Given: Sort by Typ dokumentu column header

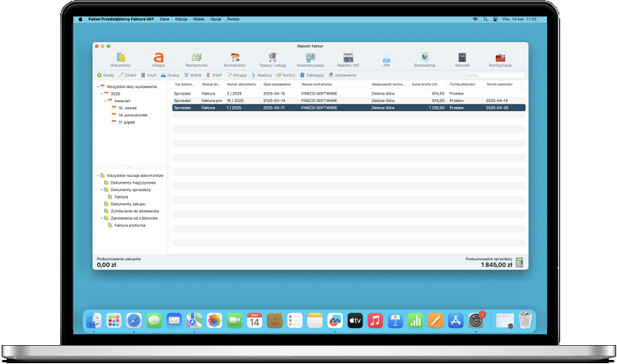Looking at the screenshot, I should pos(185,84).
